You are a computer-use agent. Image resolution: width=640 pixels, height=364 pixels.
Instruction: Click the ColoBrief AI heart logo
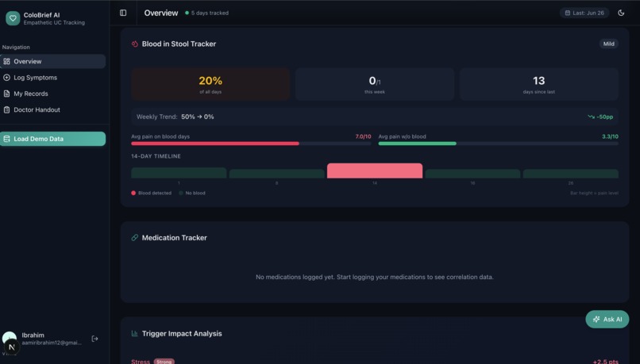[13, 18]
